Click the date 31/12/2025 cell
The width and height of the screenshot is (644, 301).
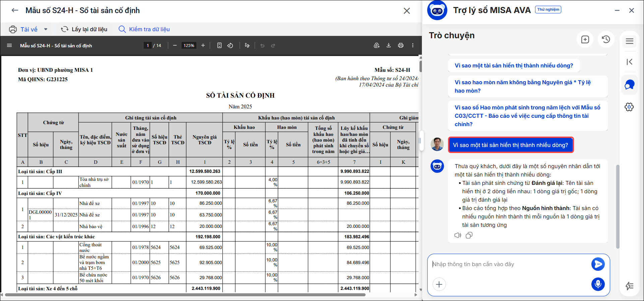pos(66,215)
